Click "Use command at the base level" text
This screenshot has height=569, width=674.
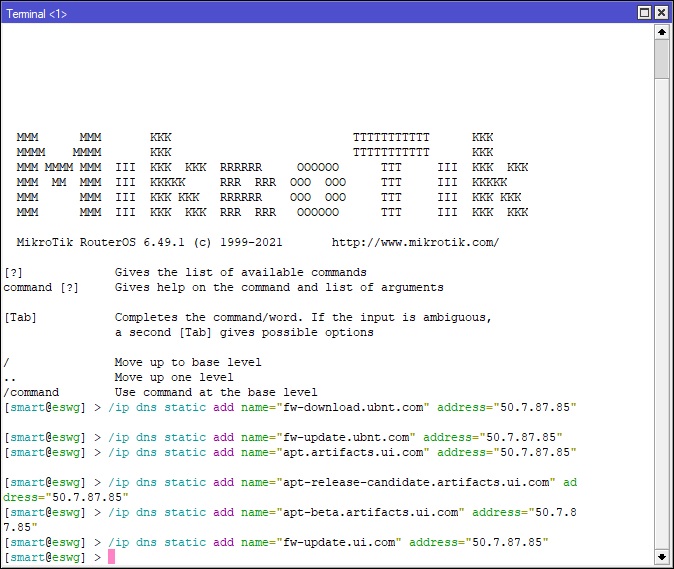(x=216, y=392)
